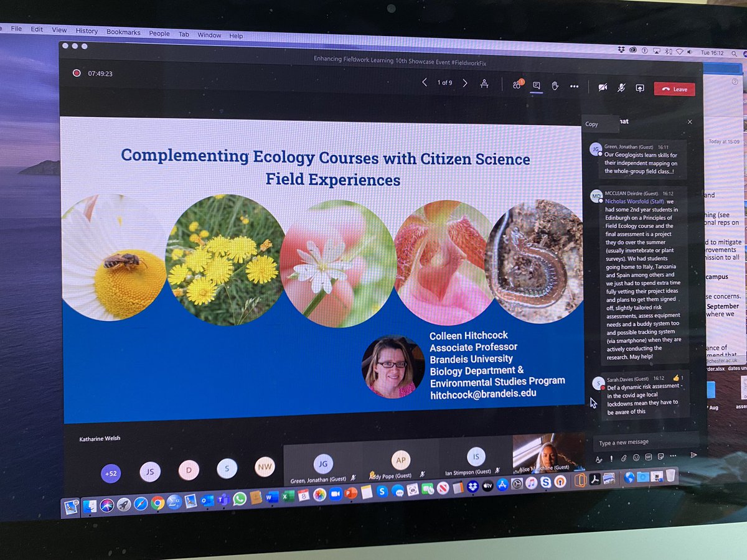
Task: Advance to next slide with right chevron
Action: 465,83
